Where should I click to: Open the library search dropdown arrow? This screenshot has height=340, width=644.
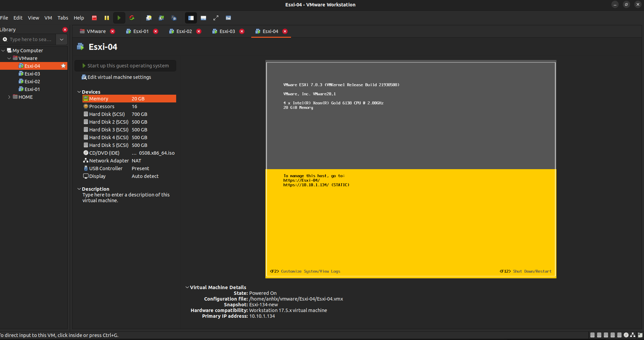[x=62, y=39]
